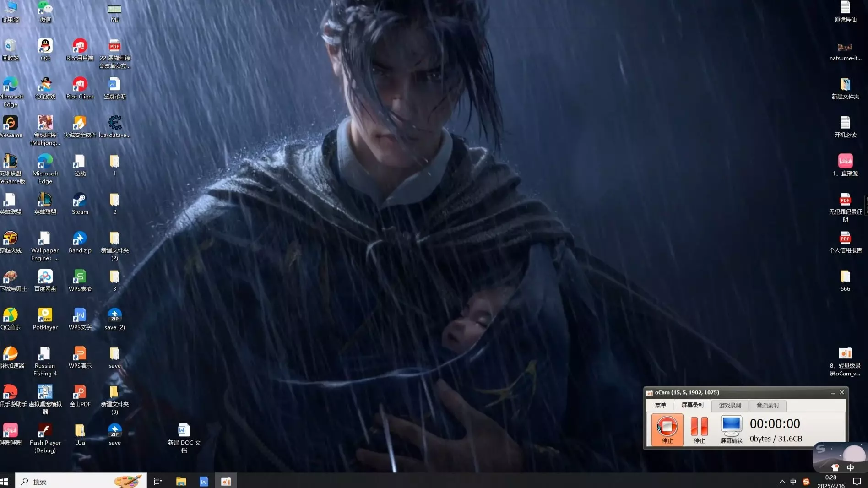Screen dimensions: 868x488
Task: Switch to the 游戏录制 tab in oCam
Action: coord(730,405)
